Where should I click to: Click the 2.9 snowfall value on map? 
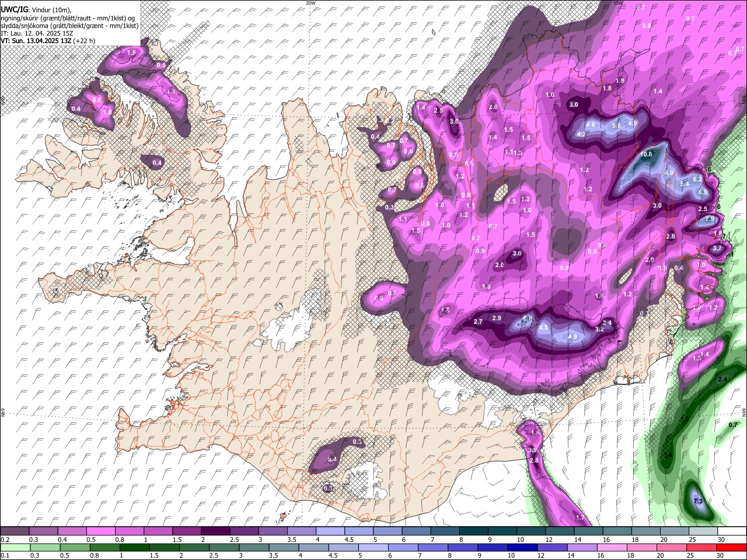[497, 318]
